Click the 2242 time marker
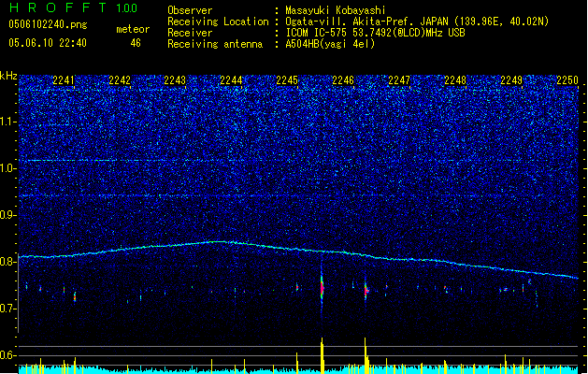588x374 pixels. pyautogui.click(x=120, y=80)
